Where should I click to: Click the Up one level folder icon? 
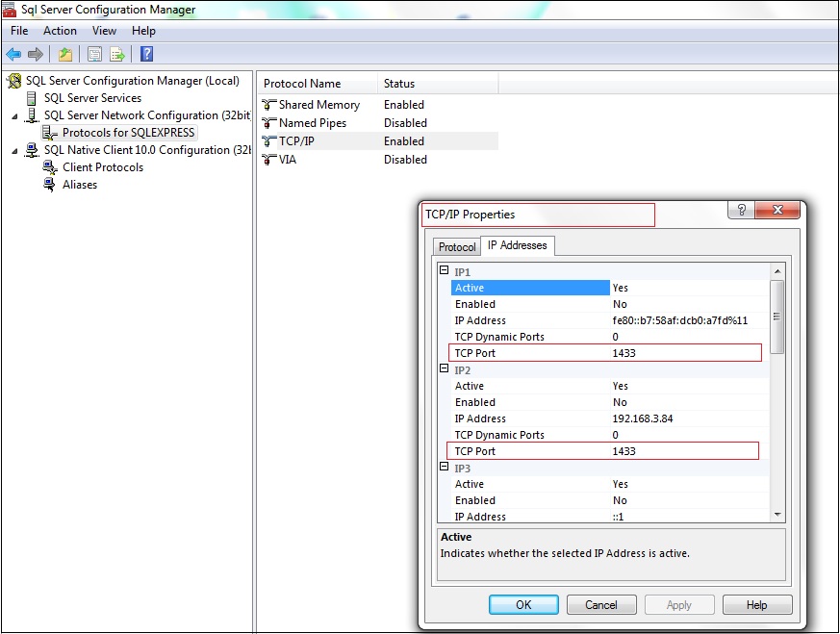click(65, 54)
